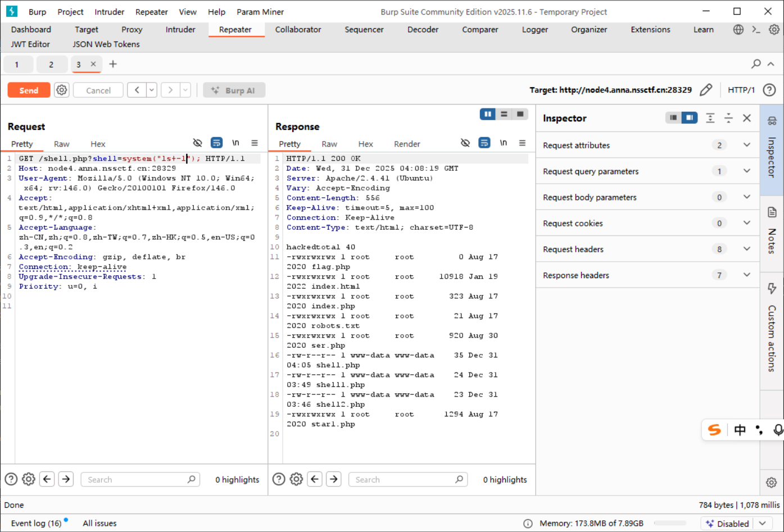This screenshot has width=784, height=532.
Task: Open the Proxy tab
Action: tap(132, 30)
